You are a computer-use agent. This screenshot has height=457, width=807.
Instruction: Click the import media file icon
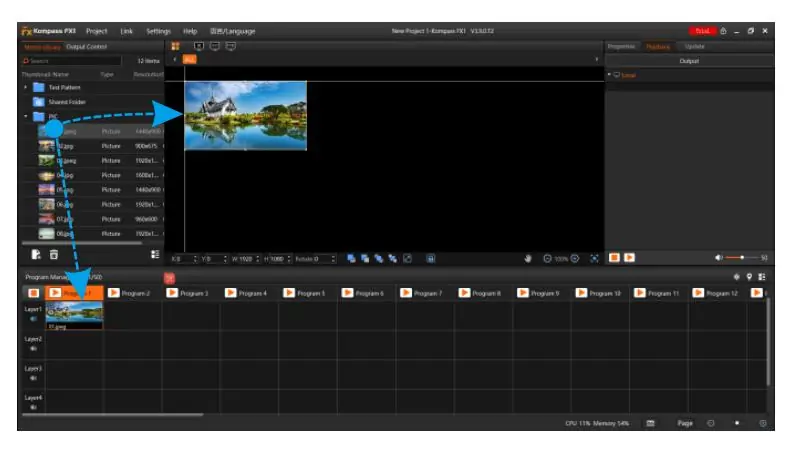[36, 254]
